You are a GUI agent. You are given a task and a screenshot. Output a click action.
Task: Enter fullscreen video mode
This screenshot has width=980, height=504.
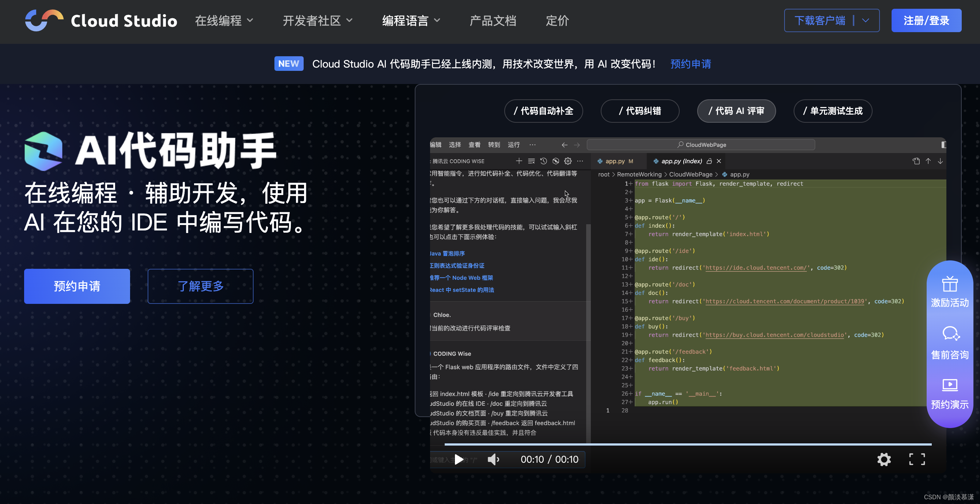point(917,459)
